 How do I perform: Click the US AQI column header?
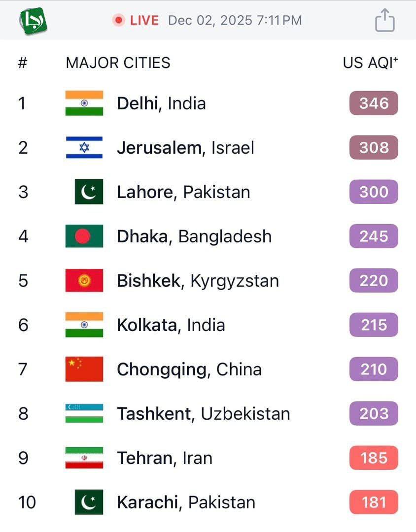coord(370,63)
